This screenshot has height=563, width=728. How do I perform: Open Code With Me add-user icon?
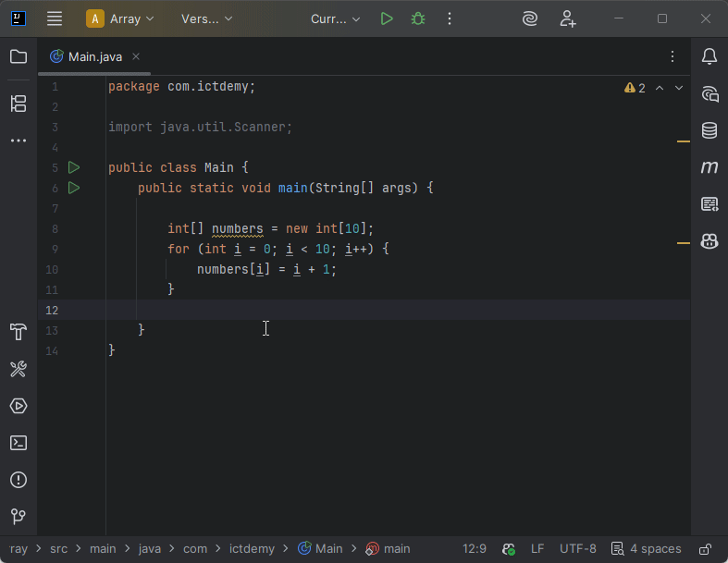567,18
